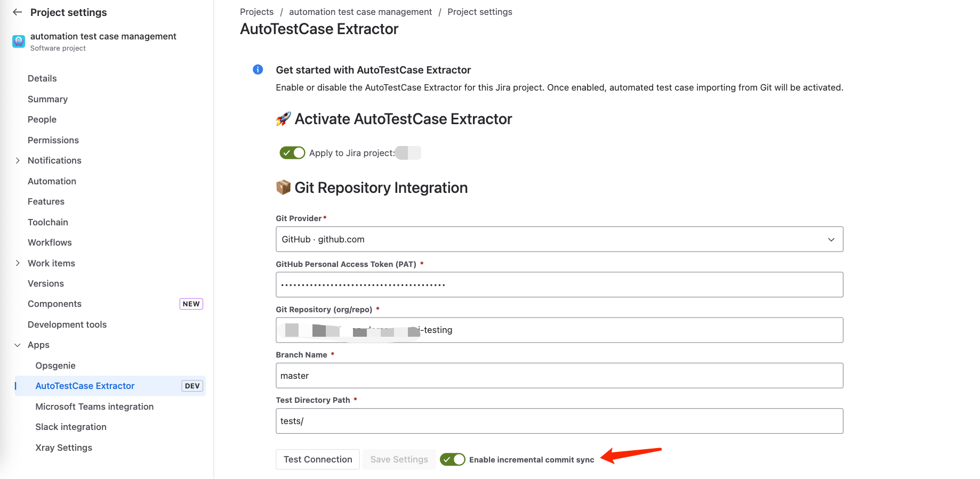Open Details in the sidebar
Viewport: 980px width, 479px height.
(42, 78)
